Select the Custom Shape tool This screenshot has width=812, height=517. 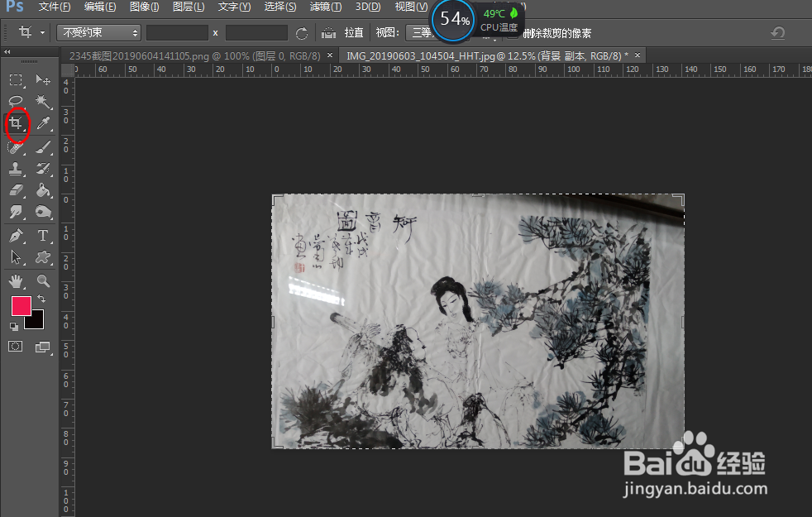(x=43, y=257)
